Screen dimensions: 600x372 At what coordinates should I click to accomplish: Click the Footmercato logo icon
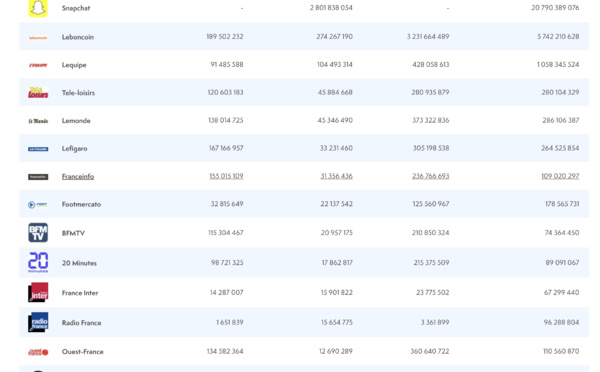pyautogui.click(x=38, y=205)
